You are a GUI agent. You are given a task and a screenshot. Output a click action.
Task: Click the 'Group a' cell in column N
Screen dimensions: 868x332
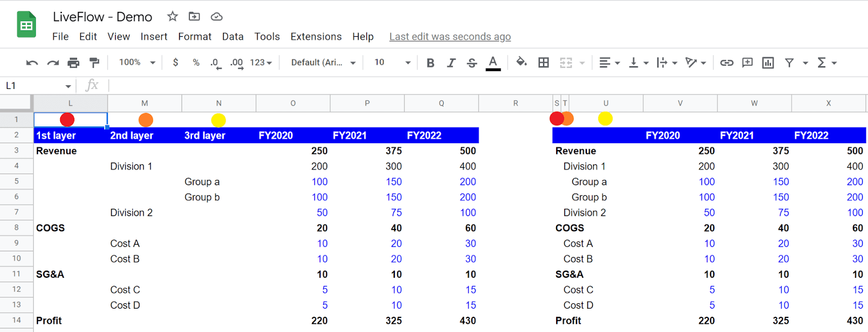coord(219,182)
